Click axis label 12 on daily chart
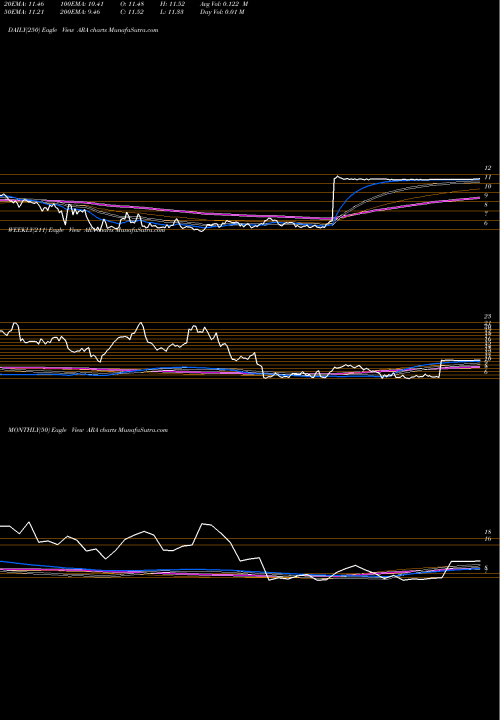The image size is (500, 720). click(x=488, y=169)
